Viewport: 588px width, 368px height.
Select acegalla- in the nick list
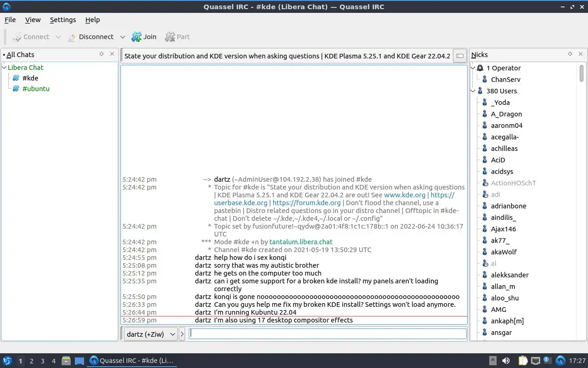tap(505, 137)
